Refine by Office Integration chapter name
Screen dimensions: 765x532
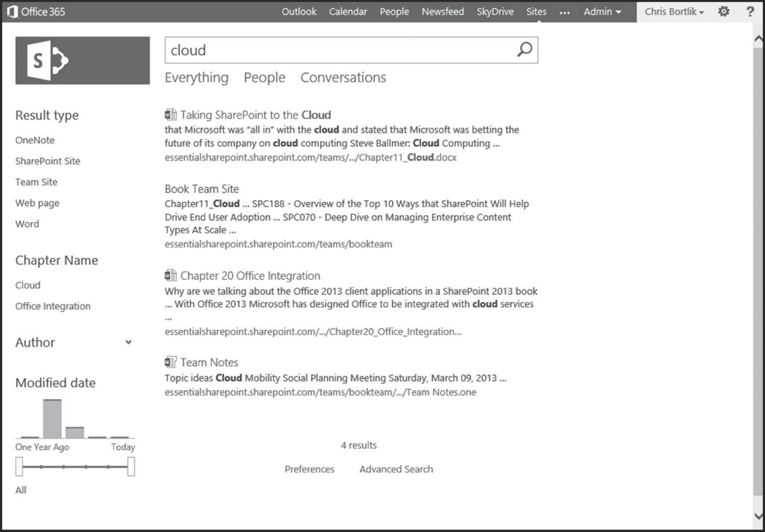53,306
